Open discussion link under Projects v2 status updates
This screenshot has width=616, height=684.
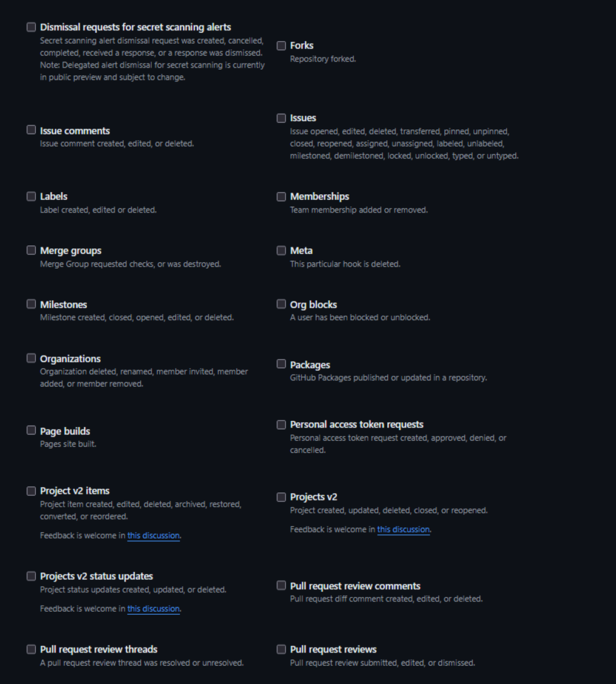pos(154,609)
